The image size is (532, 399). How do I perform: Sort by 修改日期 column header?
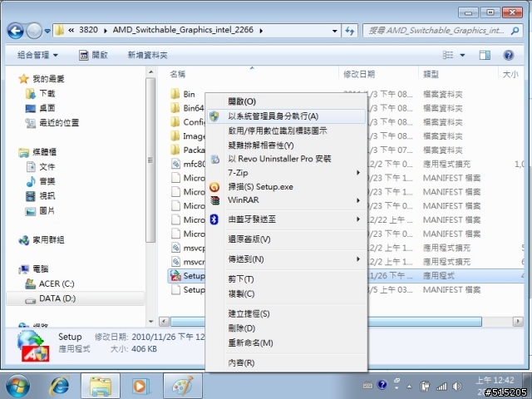click(359, 74)
